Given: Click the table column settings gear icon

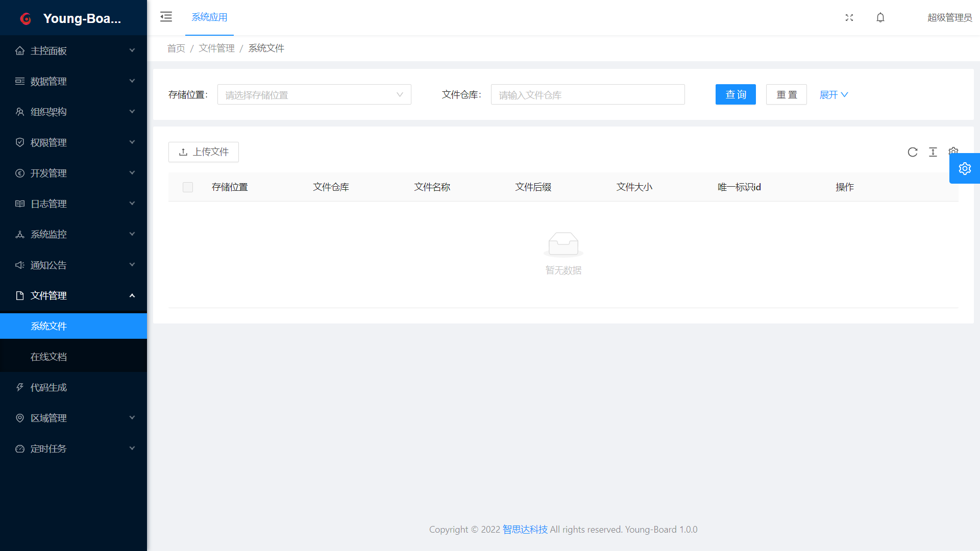Looking at the screenshot, I should coord(952,150).
